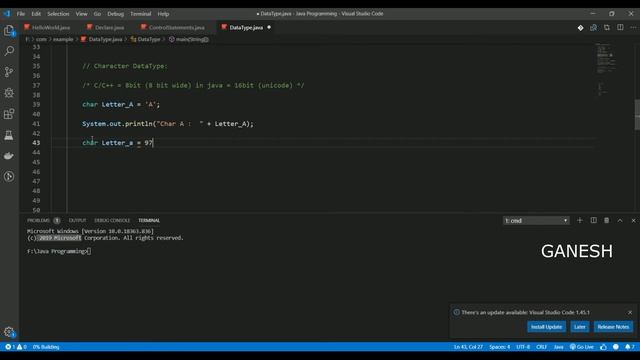The image size is (640, 360).
Task: Click the terminal command prompt line
Action: point(59,251)
